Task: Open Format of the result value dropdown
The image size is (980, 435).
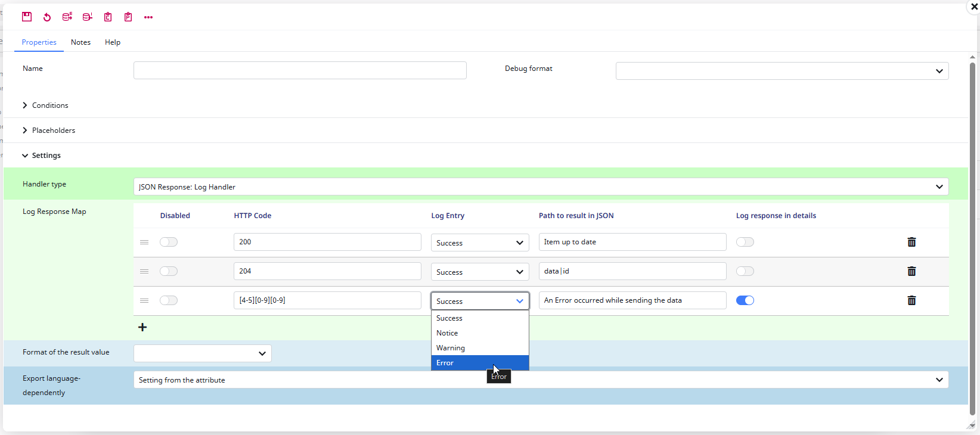Action: [203, 353]
